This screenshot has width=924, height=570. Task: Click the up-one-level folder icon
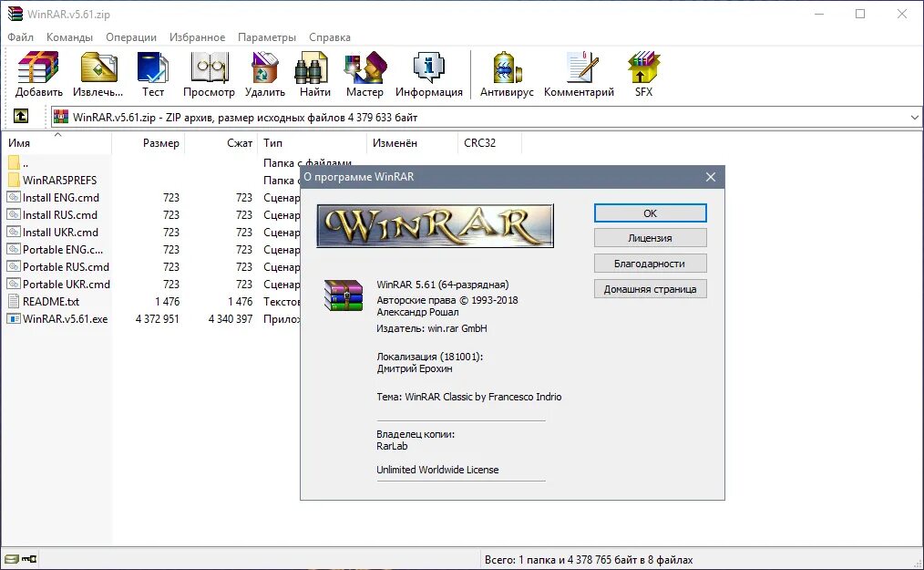pos(20,116)
